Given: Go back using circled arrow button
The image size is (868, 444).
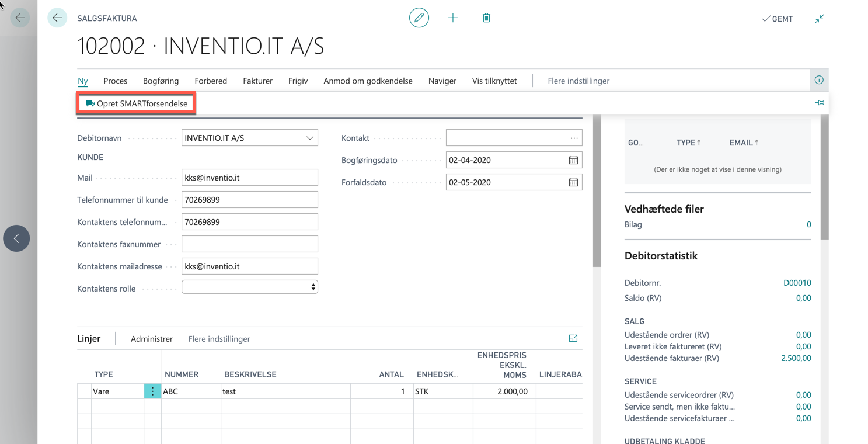Looking at the screenshot, I should [57, 18].
